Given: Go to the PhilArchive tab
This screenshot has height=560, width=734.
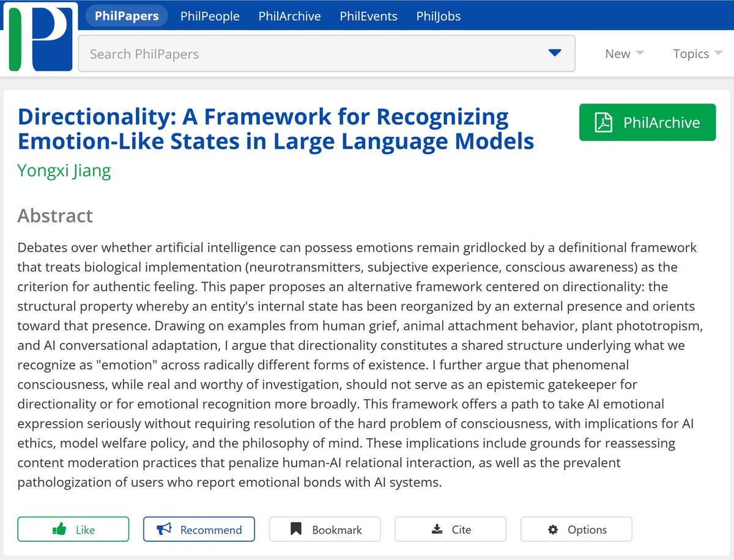Looking at the screenshot, I should [x=289, y=17].
